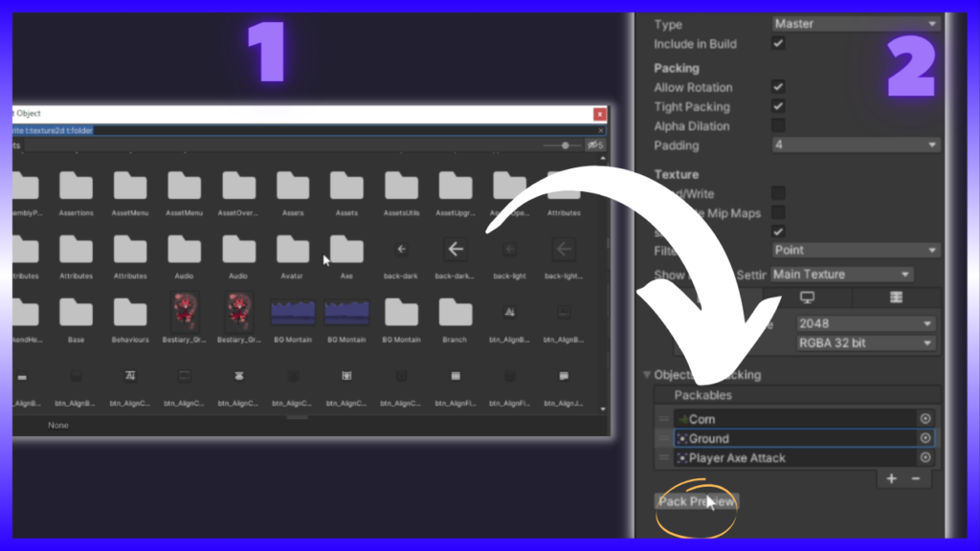The image size is (980, 551).
Task: Disable Allow Rotation
Action: pos(778,87)
